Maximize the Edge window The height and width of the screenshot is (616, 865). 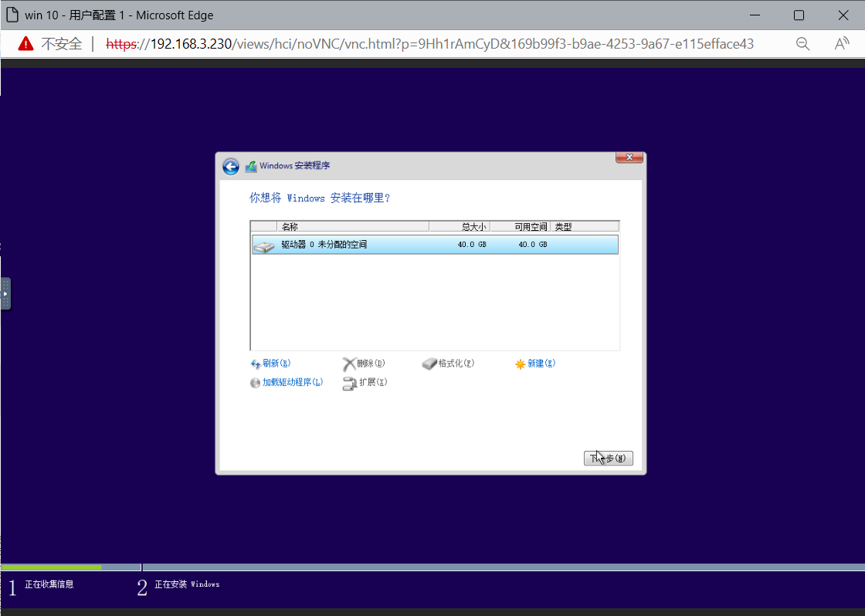(x=799, y=15)
